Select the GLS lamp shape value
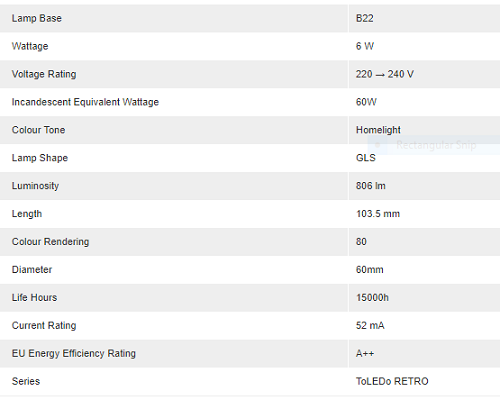The image size is (500, 400). [x=366, y=158]
